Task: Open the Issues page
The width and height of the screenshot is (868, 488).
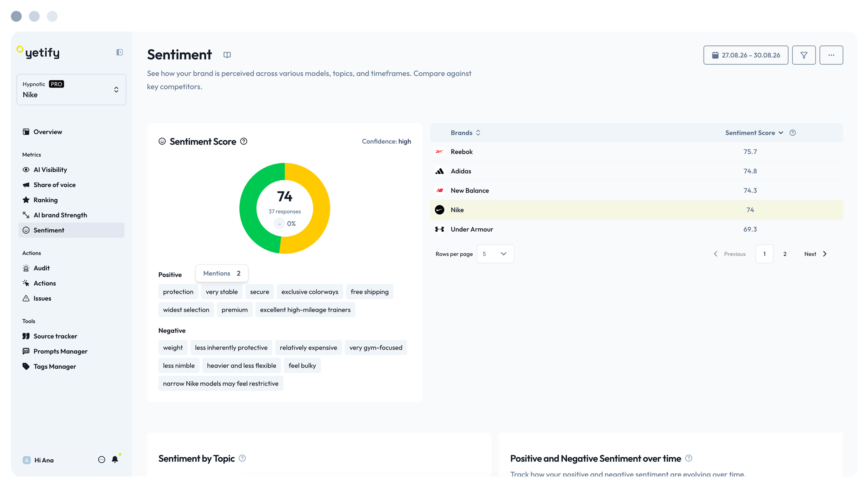Action: 71,298
